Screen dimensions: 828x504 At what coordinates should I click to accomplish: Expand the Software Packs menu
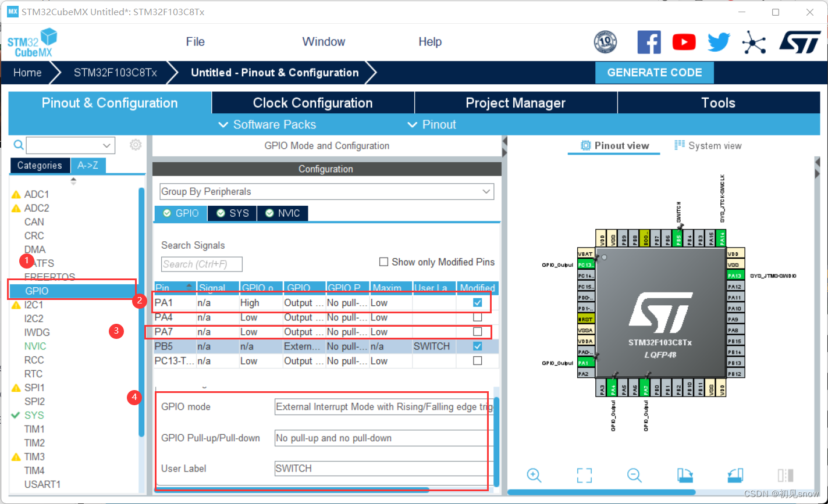pos(267,124)
